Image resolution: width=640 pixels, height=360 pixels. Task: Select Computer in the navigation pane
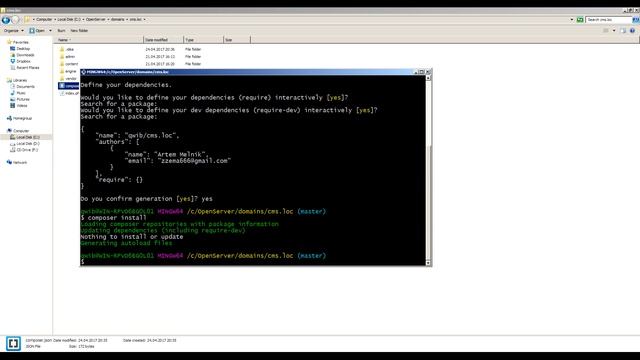click(18, 131)
